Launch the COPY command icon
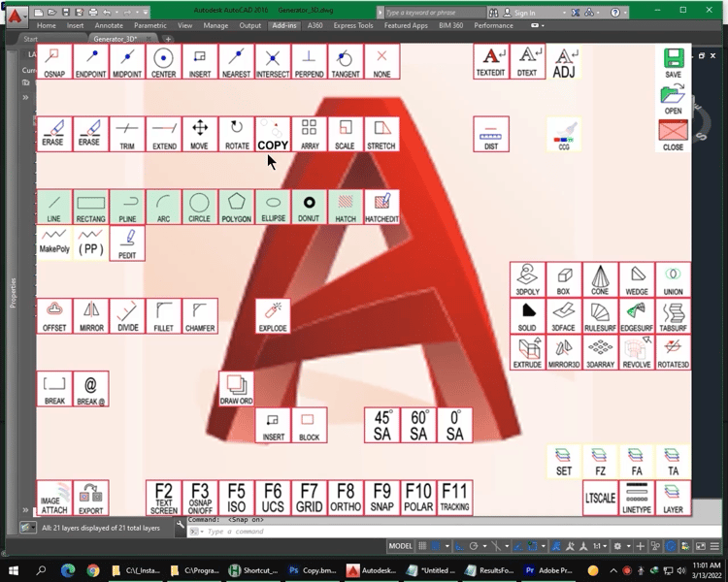728x582 pixels. tap(273, 134)
